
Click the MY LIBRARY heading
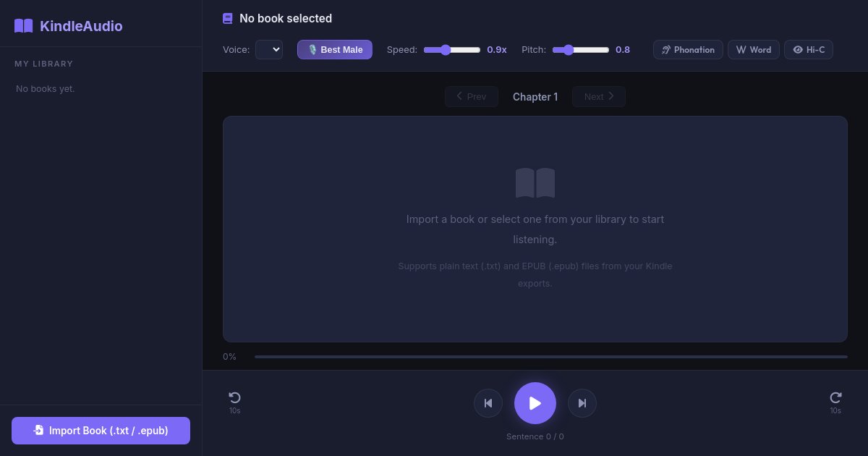44,64
